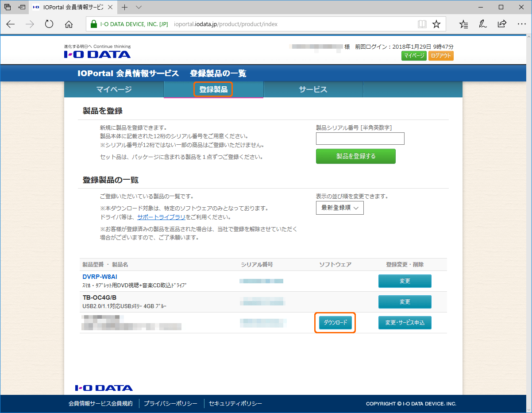Click the 登録変更・削除 column header
The width and height of the screenshot is (532, 413).
click(405, 265)
